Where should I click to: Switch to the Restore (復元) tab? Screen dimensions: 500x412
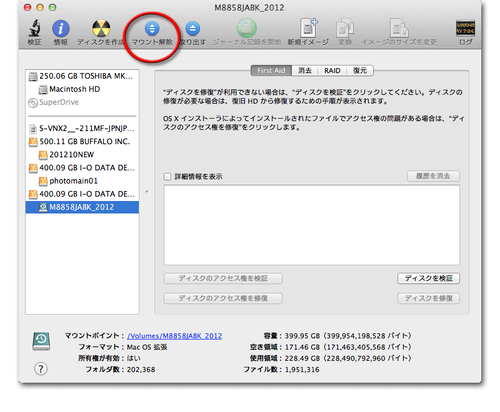coord(360,71)
